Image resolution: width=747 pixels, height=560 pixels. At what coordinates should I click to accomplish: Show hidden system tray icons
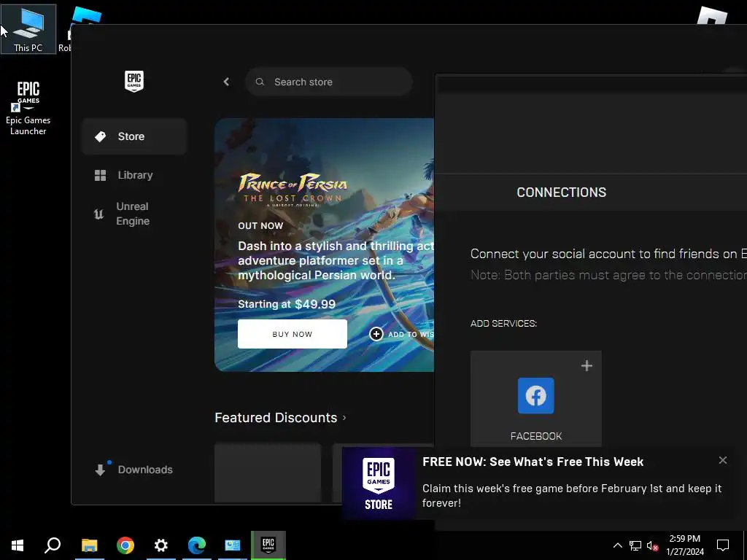click(x=617, y=545)
